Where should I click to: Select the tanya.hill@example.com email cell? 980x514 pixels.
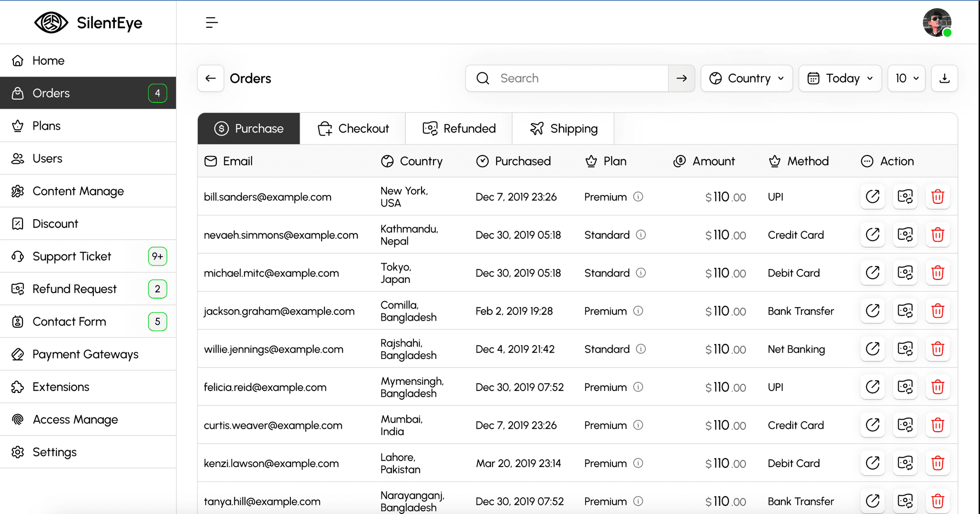262,501
